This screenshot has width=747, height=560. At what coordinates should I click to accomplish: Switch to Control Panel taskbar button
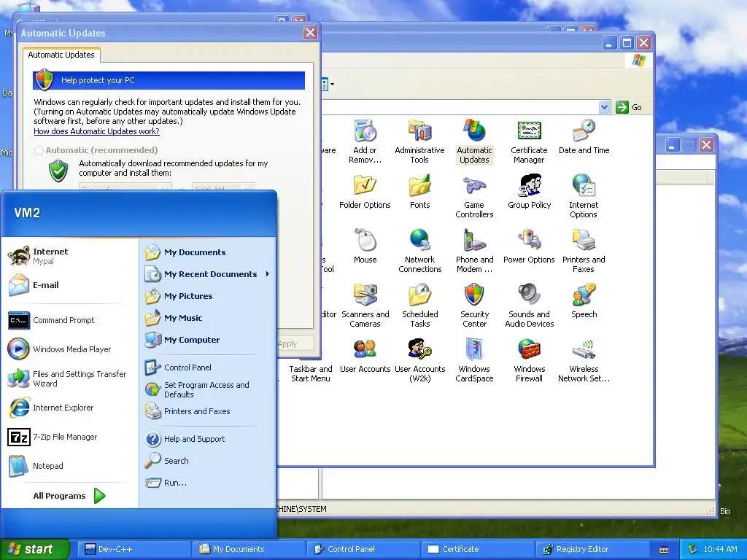click(363, 549)
